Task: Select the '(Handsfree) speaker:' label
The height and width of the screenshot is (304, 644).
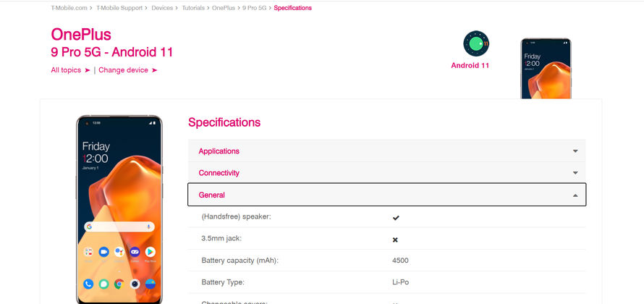Action: (236, 216)
